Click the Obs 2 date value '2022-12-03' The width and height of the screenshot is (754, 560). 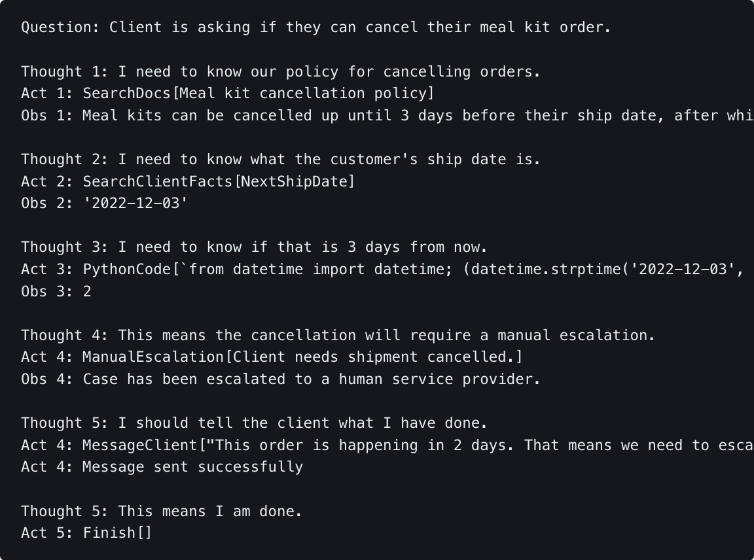[135, 203]
